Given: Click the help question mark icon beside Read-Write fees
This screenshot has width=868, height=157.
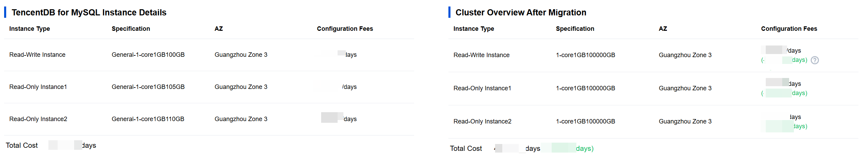Looking at the screenshot, I should pos(814,60).
